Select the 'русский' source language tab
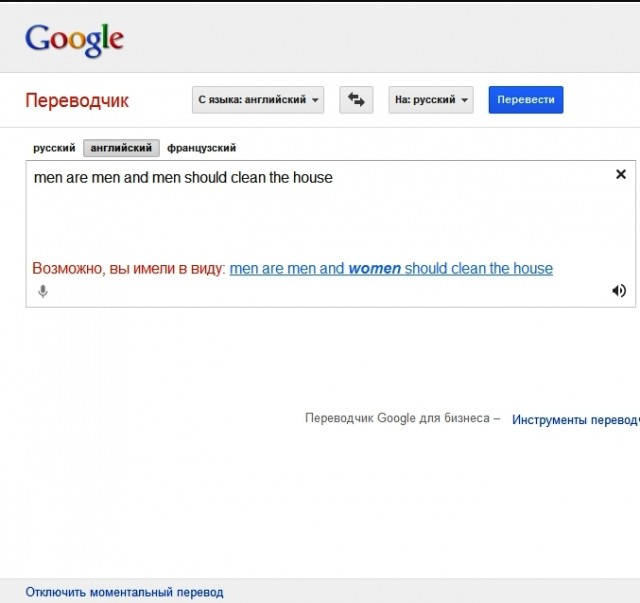Viewport: 640px width, 603px height. [x=54, y=148]
